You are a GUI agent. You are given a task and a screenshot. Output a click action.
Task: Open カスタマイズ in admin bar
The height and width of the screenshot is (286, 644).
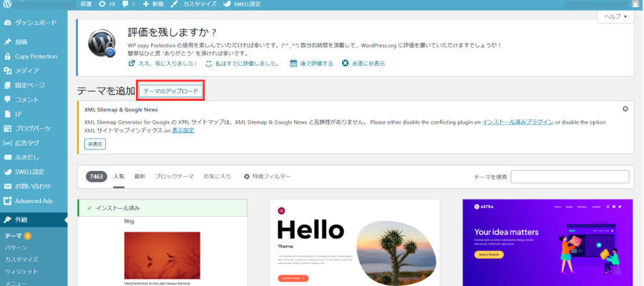pyautogui.click(x=193, y=4)
